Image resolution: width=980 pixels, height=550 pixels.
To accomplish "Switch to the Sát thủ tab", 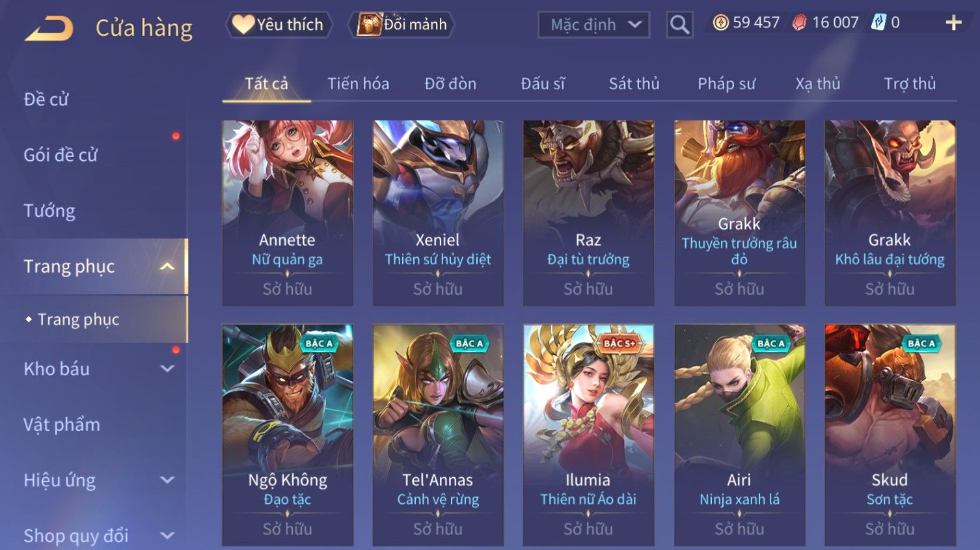I will point(634,84).
